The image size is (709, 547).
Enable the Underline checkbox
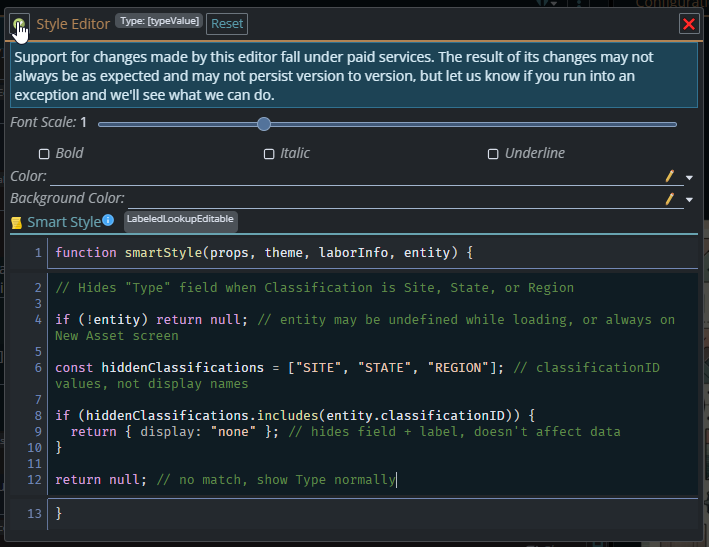click(x=493, y=154)
